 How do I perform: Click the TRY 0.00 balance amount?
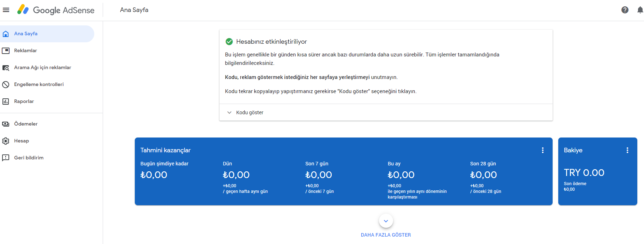click(x=584, y=173)
